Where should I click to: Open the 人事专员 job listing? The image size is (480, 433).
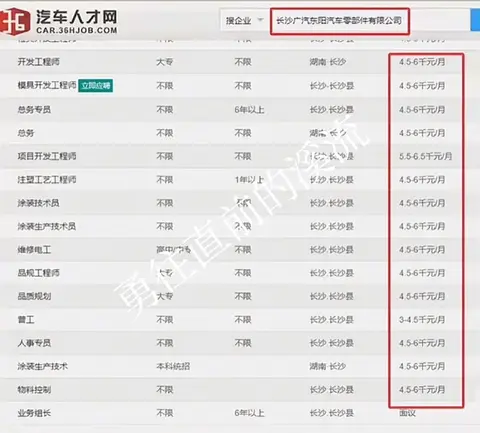coord(34,343)
